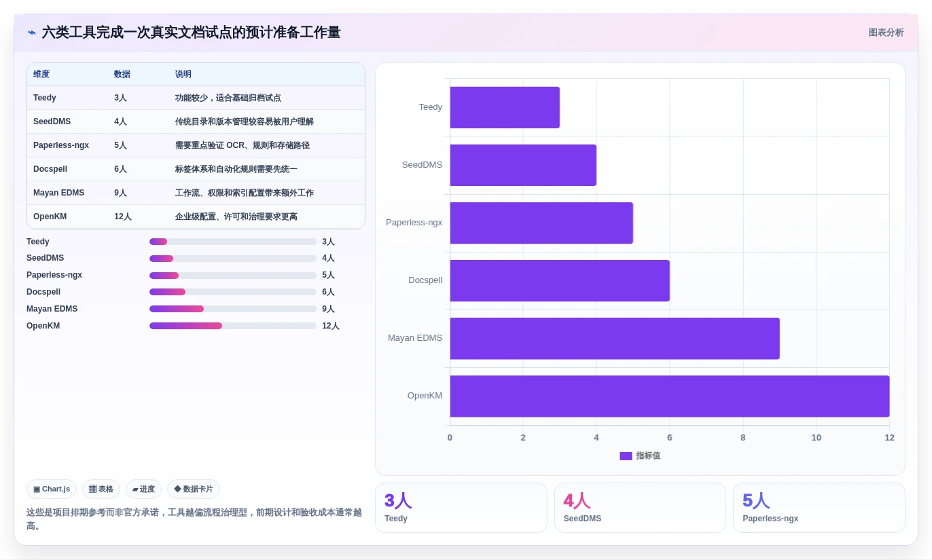The height and width of the screenshot is (560, 932).
Task: Click description 企业级配置、许可和治理要求更高
Action: pyautogui.click(x=236, y=217)
